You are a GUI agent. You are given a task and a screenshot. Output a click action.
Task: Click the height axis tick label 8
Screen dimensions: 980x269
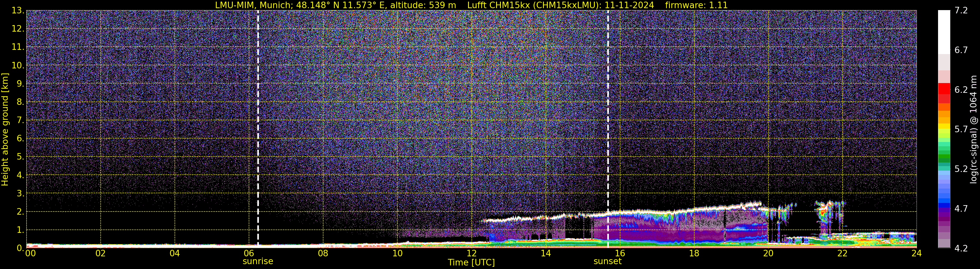tap(20, 102)
